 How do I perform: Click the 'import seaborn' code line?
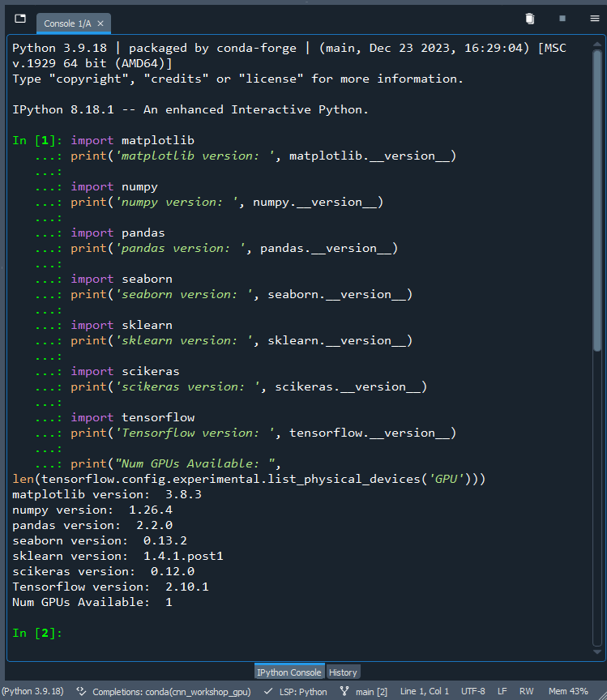pos(121,279)
